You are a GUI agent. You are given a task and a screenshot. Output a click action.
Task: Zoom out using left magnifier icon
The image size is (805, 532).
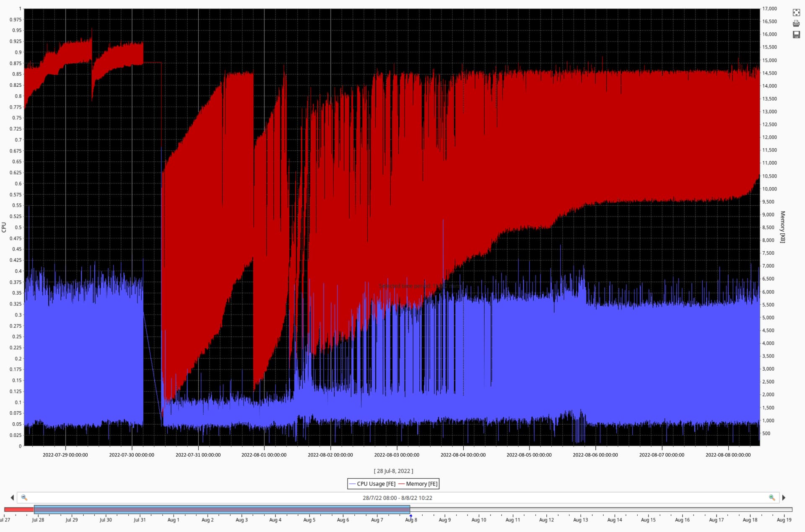click(x=24, y=498)
